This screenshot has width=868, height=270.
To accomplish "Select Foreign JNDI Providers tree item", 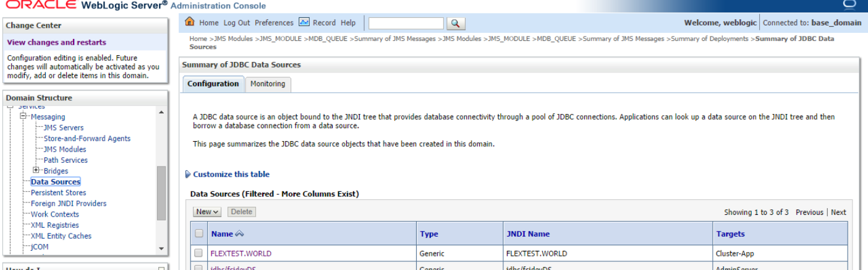I will click(x=69, y=204).
